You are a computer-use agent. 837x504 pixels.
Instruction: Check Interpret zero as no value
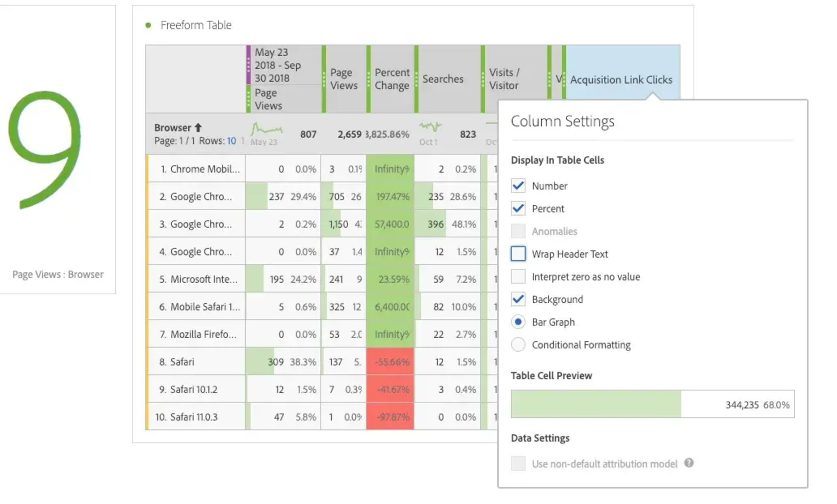coord(518,277)
